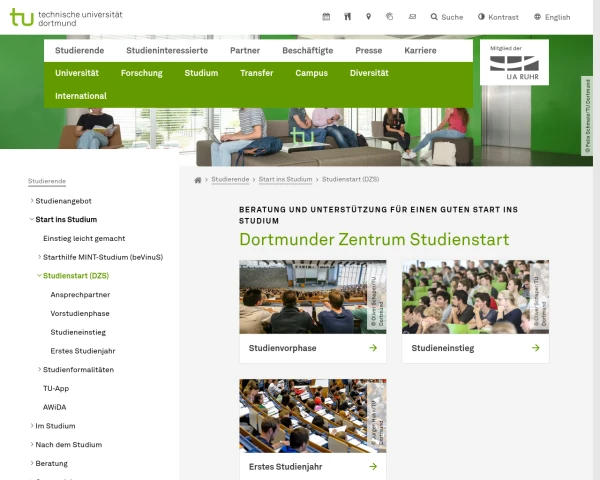Screen dimensions: 600x480
Task: Expand the Im Studium chevron
Action: (x=32, y=425)
